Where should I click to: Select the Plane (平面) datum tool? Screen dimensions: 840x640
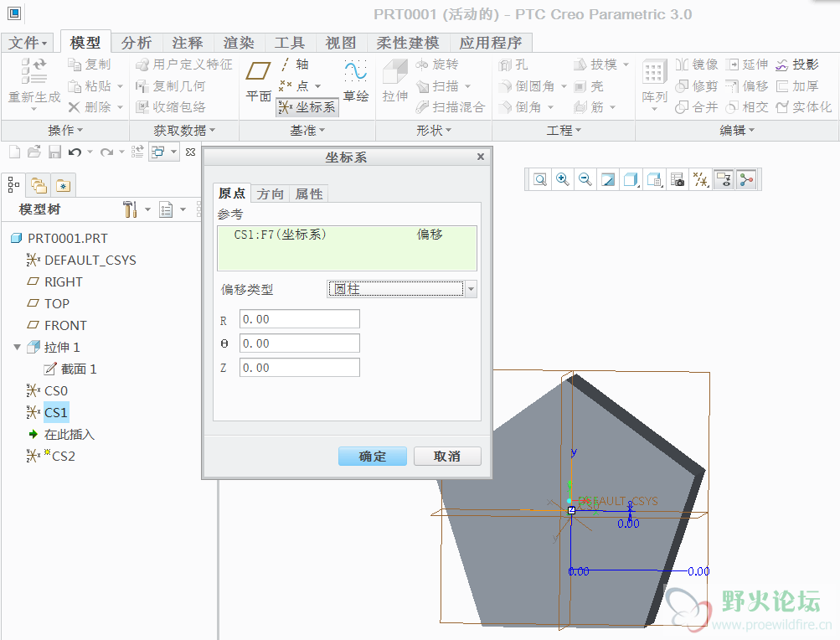pyautogui.click(x=258, y=81)
